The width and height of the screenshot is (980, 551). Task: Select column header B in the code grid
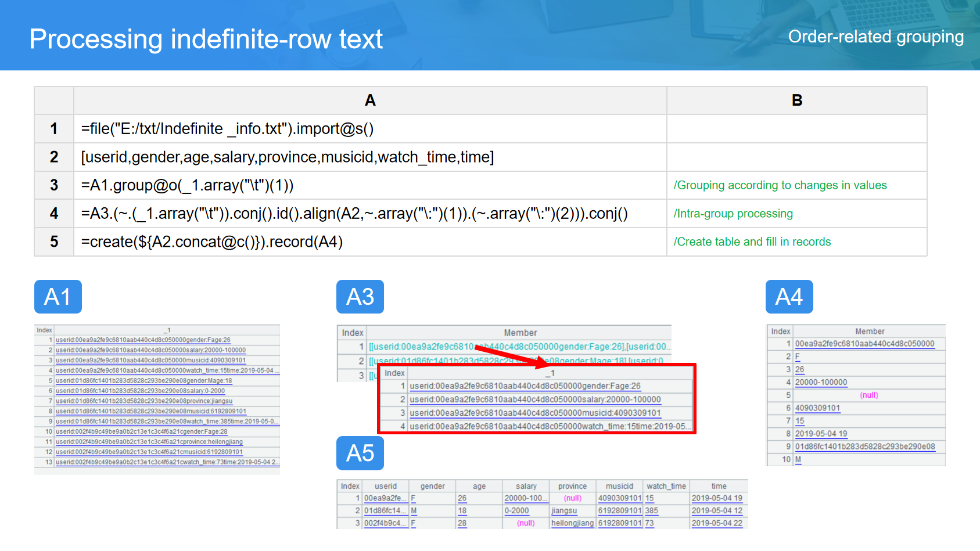pos(796,100)
